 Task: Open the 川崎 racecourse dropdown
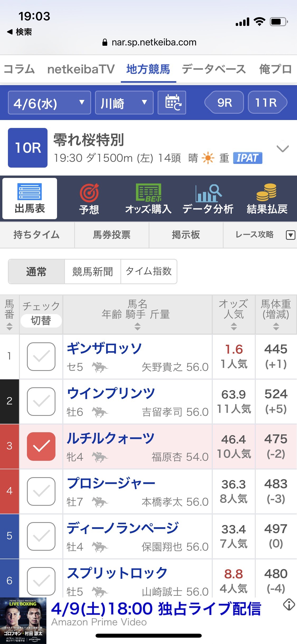click(124, 103)
